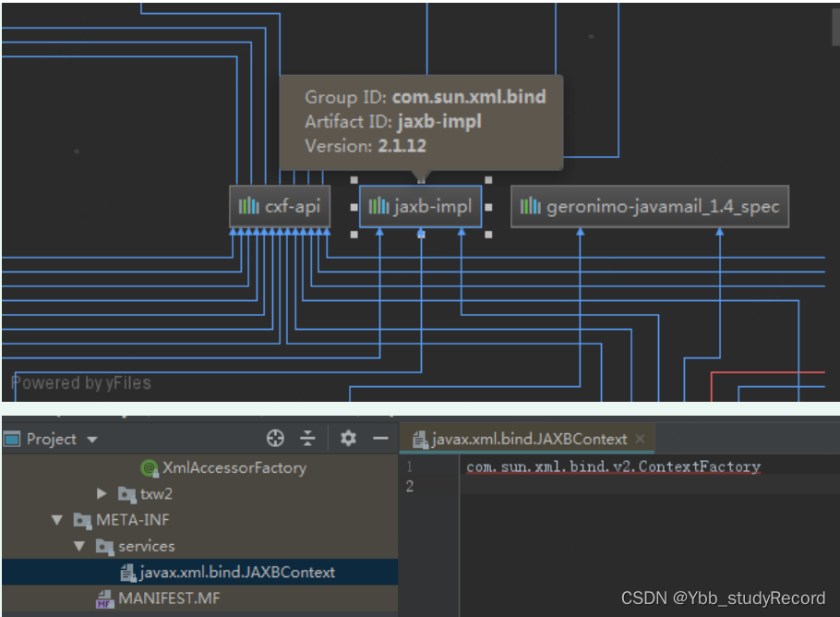Viewport: 840px width, 617px height.
Task: Switch to javax.xml.bind.JAXBContext editor tab
Action: pyautogui.click(x=527, y=439)
